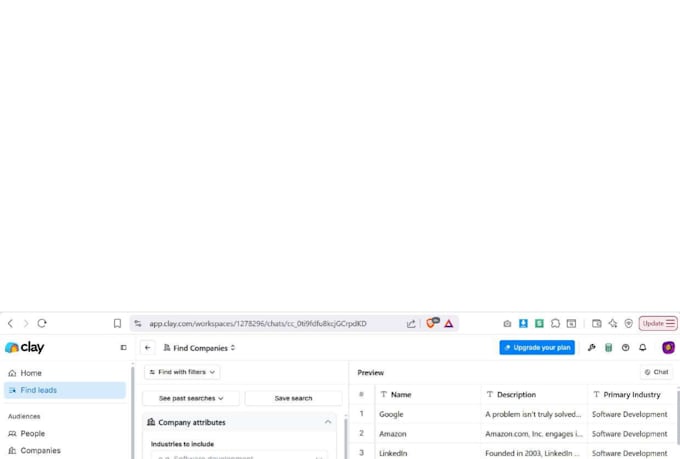Image resolution: width=680 pixels, height=459 pixels.
Task: Click the Industries to include label
Action: tap(183, 444)
